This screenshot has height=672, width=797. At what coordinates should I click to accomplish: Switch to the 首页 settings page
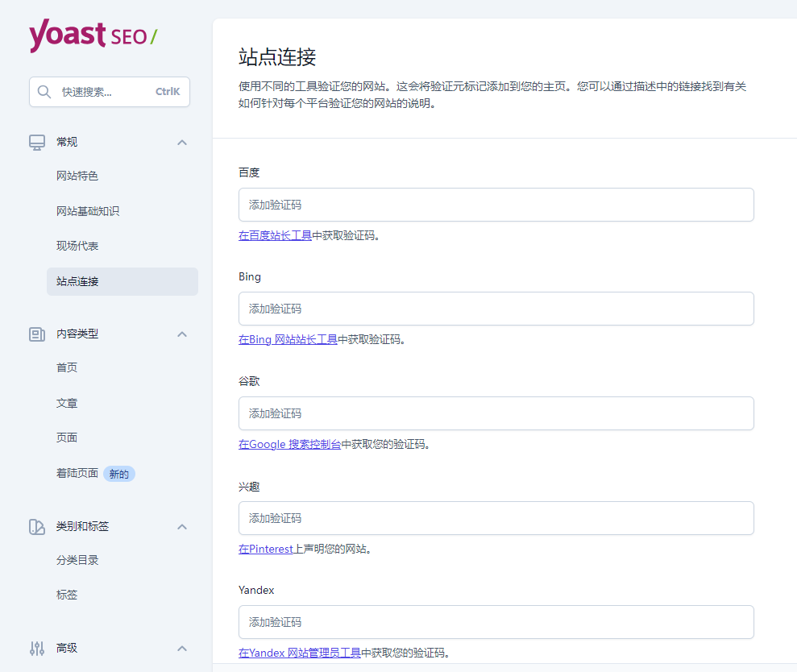pos(67,367)
